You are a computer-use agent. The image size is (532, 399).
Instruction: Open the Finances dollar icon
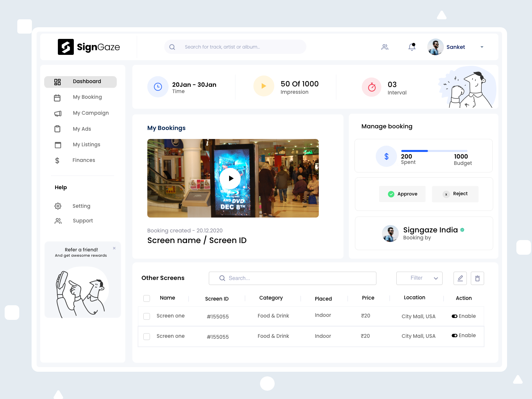click(x=57, y=160)
